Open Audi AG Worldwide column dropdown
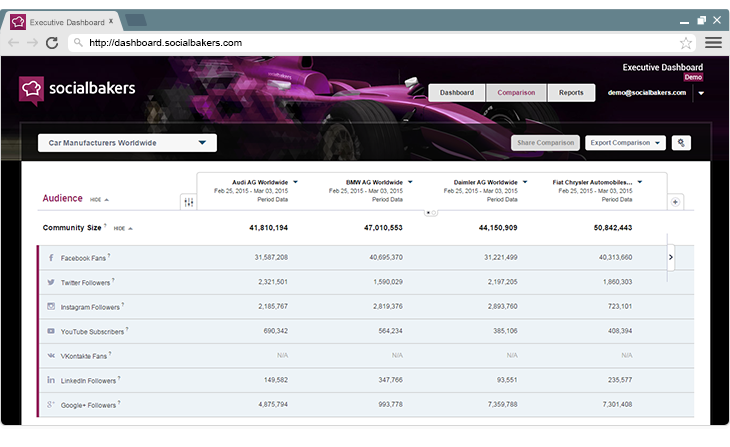730x447 pixels. click(x=295, y=182)
